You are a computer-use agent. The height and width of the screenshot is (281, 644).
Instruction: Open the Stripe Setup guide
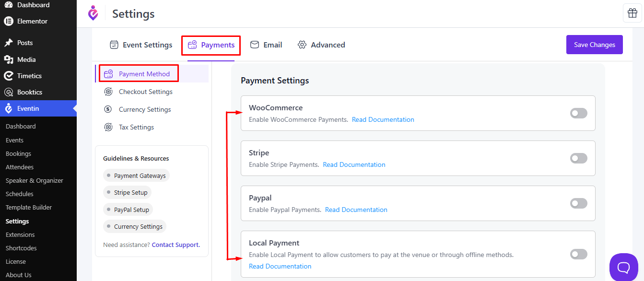(127, 192)
